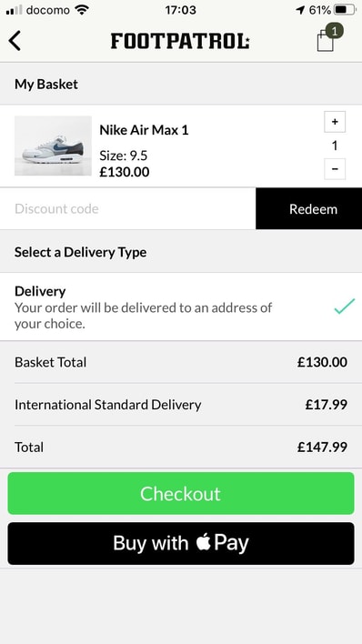Proceed with the green Checkout button

pyautogui.click(x=181, y=493)
